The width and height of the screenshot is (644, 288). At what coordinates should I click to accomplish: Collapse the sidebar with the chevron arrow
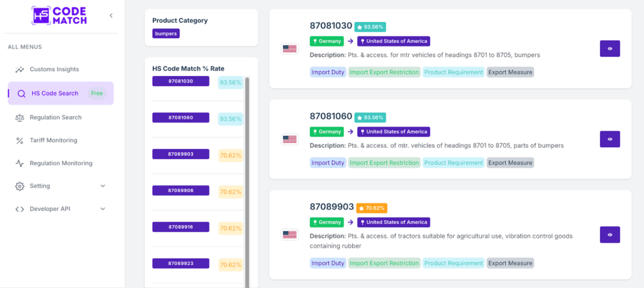111,16
